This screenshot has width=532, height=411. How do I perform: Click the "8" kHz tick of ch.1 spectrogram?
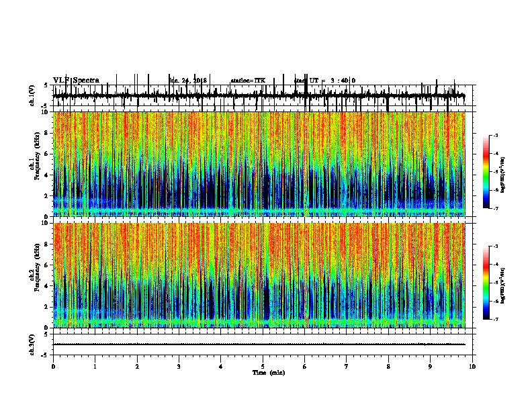point(46,133)
